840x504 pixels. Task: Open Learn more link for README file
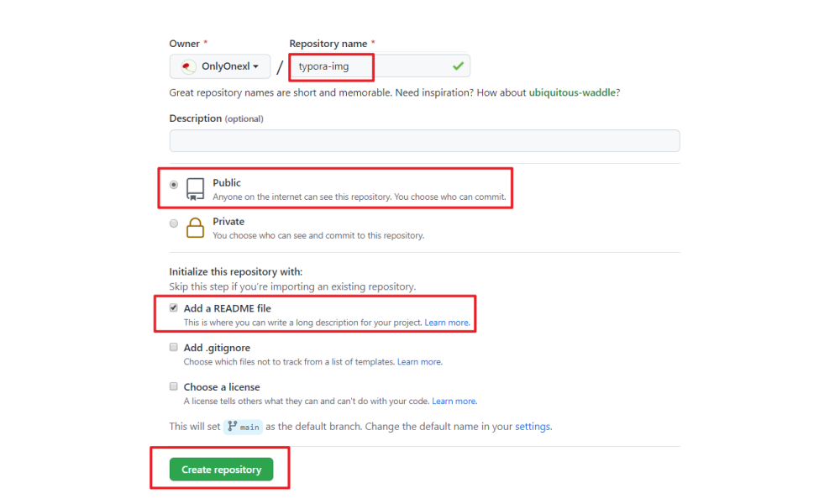pyautogui.click(x=448, y=323)
